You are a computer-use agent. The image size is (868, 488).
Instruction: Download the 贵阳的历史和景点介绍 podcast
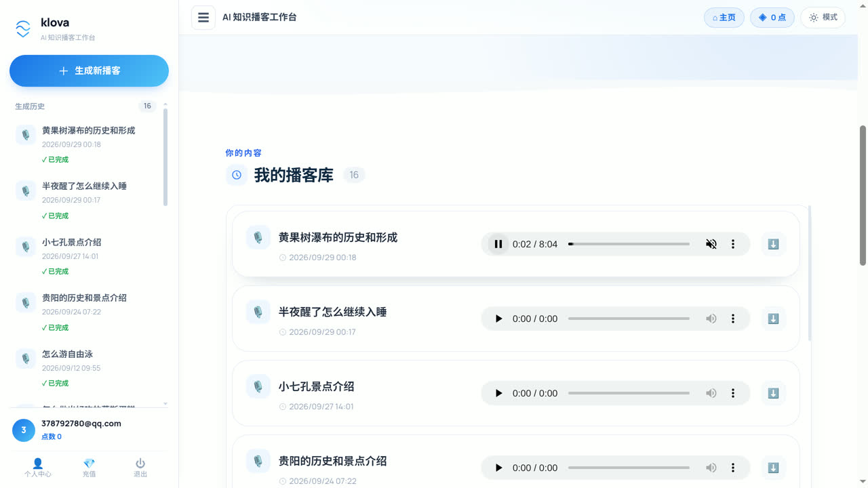point(773,468)
